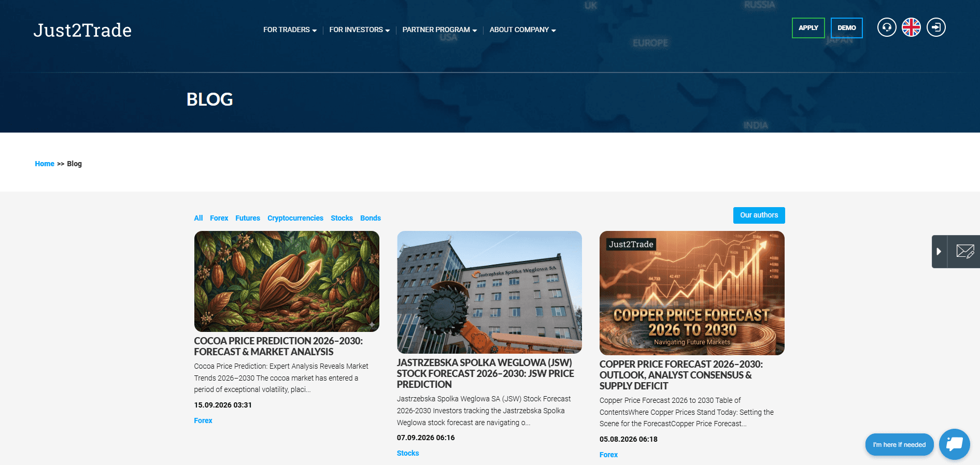
Task: Expand the For Investors menu
Action: tap(360, 30)
